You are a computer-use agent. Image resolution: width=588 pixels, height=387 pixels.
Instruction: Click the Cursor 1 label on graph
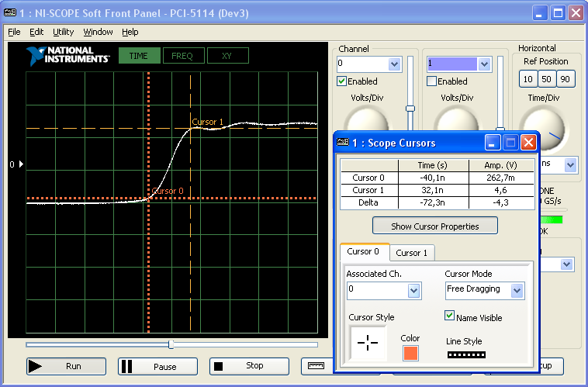click(x=207, y=122)
